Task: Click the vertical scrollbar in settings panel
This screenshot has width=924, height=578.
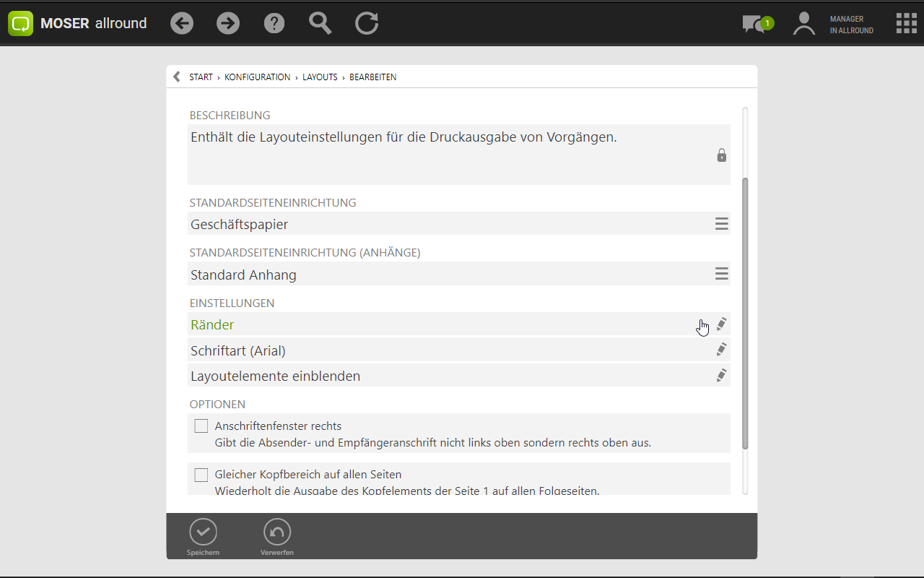Action: click(x=745, y=311)
